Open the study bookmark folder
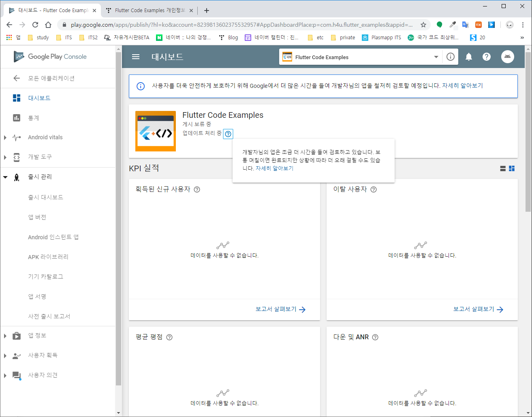 coord(38,38)
